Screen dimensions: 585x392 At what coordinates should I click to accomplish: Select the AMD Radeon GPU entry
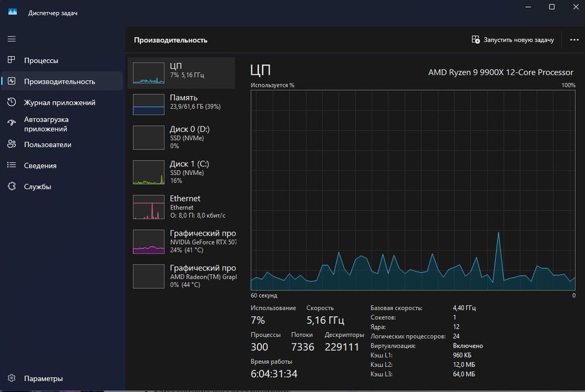(x=181, y=276)
